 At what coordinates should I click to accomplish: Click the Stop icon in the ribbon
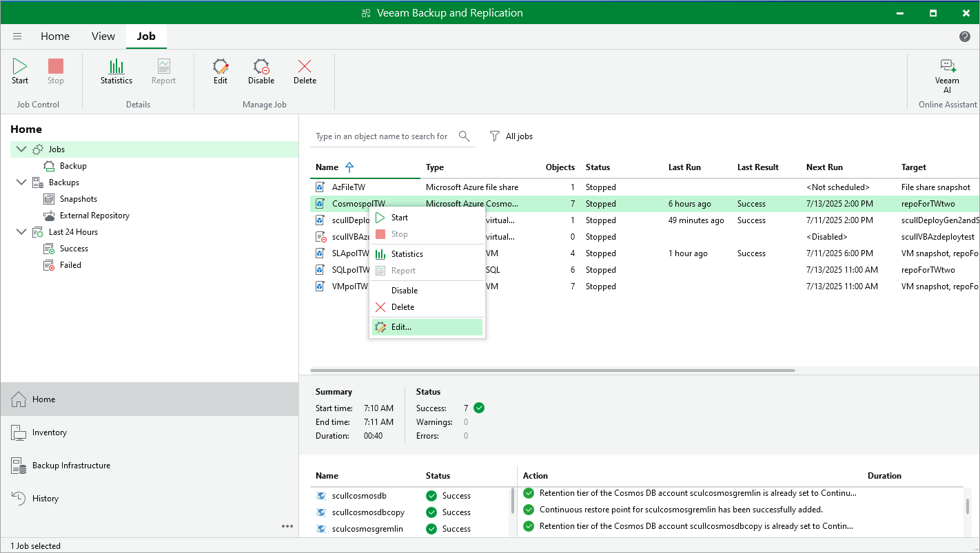(x=56, y=66)
